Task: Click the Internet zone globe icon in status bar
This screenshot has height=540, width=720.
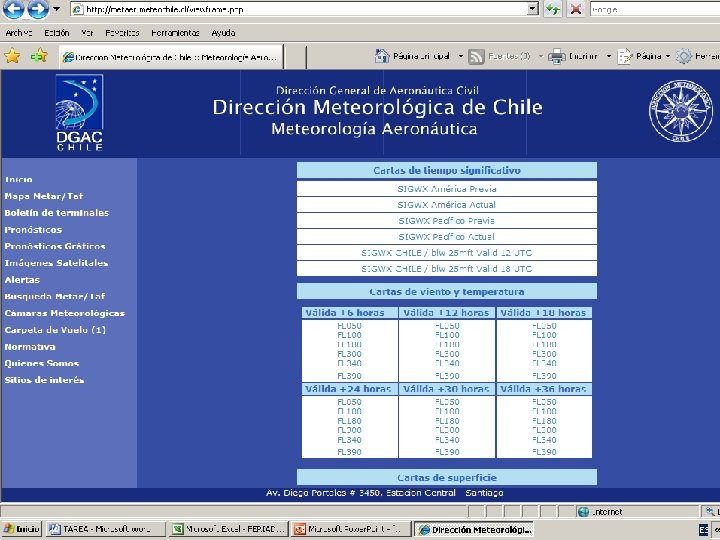Action: tap(583, 512)
